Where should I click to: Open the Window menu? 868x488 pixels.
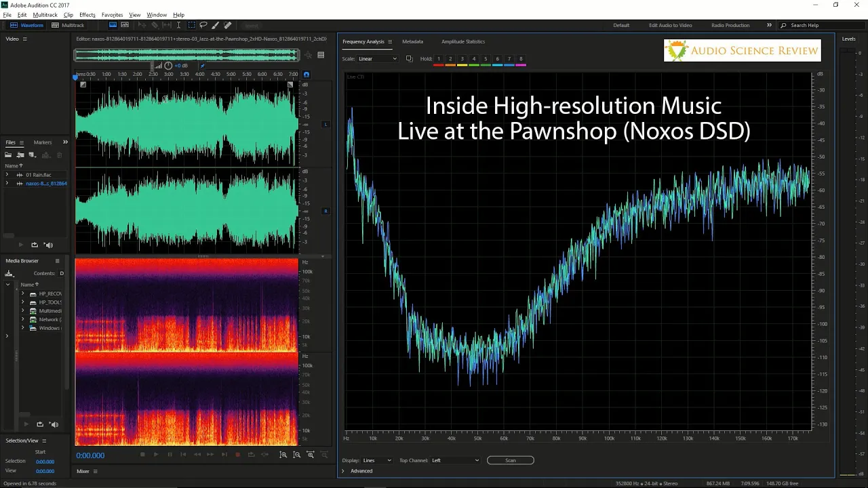pos(157,15)
